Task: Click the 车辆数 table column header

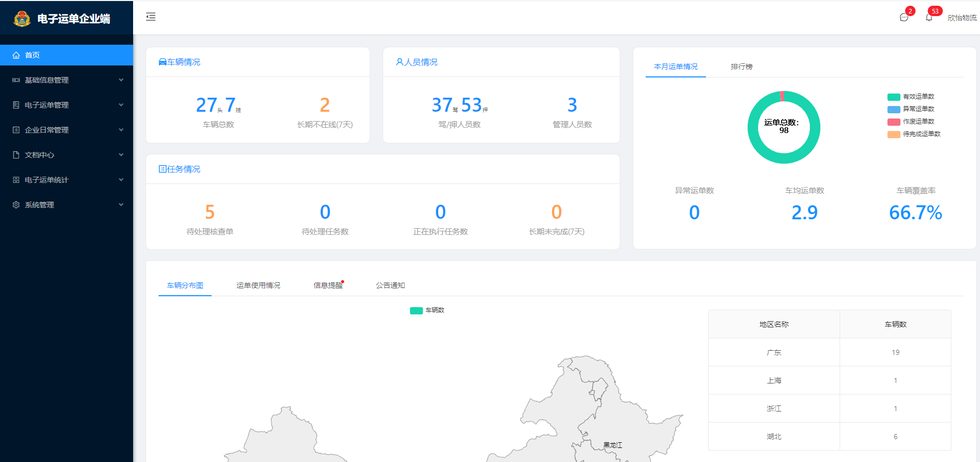Action: pyautogui.click(x=895, y=324)
